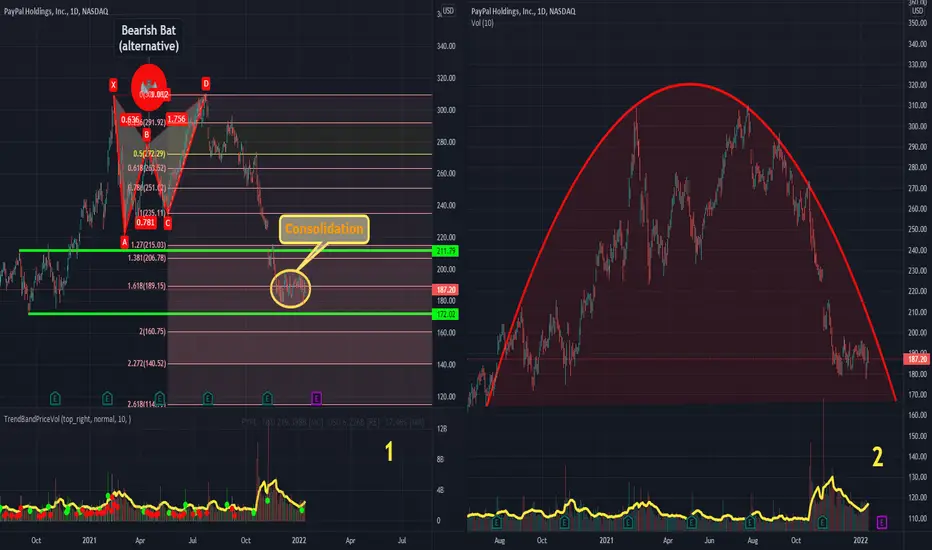Click the 0.636 ratio label
Viewport: 932px width, 550px height.
click(x=130, y=120)
